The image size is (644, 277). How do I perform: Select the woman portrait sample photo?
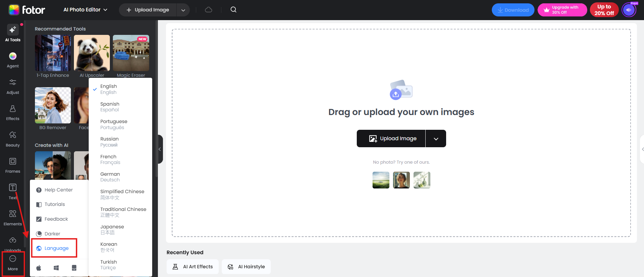click(x=401, y=180)
